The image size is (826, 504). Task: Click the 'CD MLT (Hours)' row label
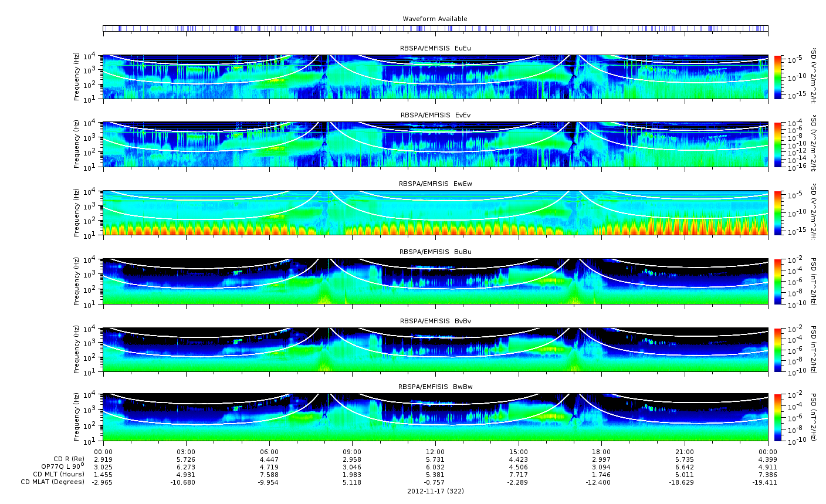click(x=58, y=474)
